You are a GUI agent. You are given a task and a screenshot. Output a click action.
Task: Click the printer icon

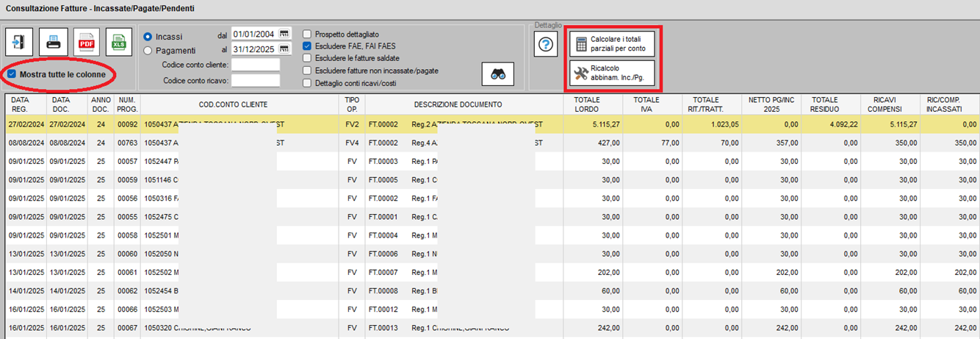(x=54, y=42)
